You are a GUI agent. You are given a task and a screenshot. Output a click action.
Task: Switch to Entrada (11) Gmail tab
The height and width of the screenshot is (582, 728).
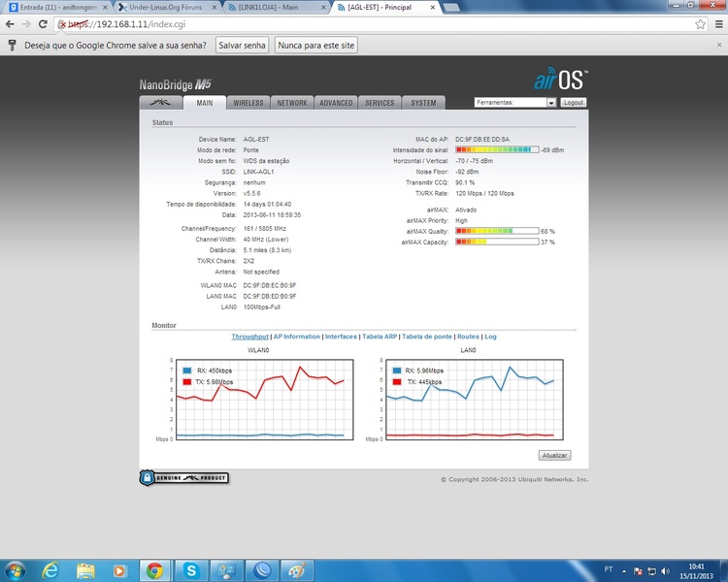[57, 8]
